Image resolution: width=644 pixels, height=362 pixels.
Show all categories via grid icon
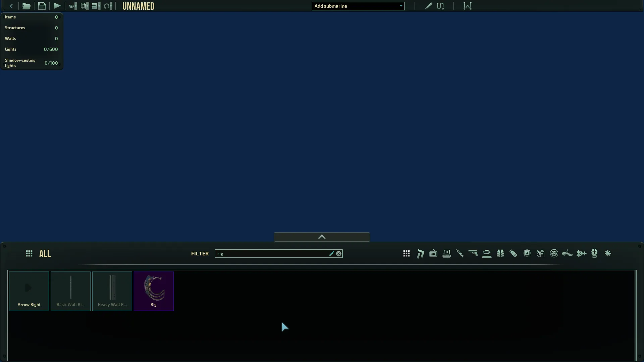(x=407, y=253)
